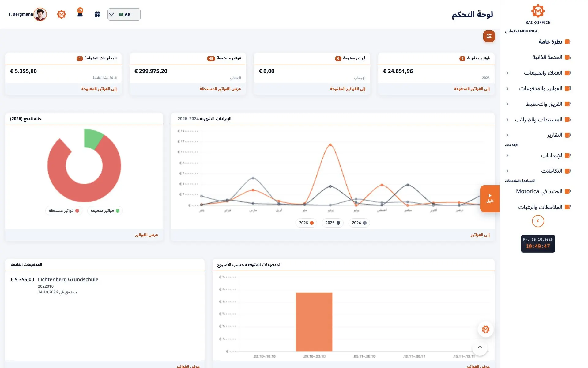
Task: Toggle فواتير مستحقة legend in donut chart
Action: point(64,211)
